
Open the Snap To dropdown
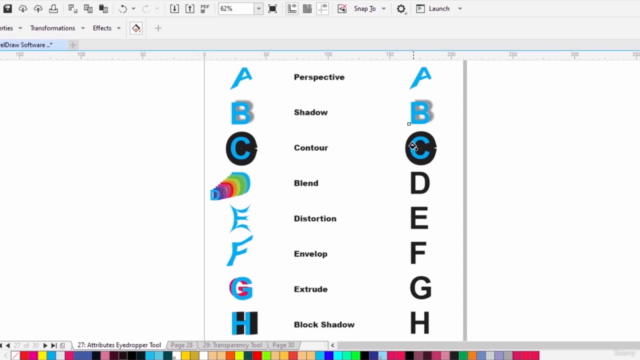click(369, 9)
